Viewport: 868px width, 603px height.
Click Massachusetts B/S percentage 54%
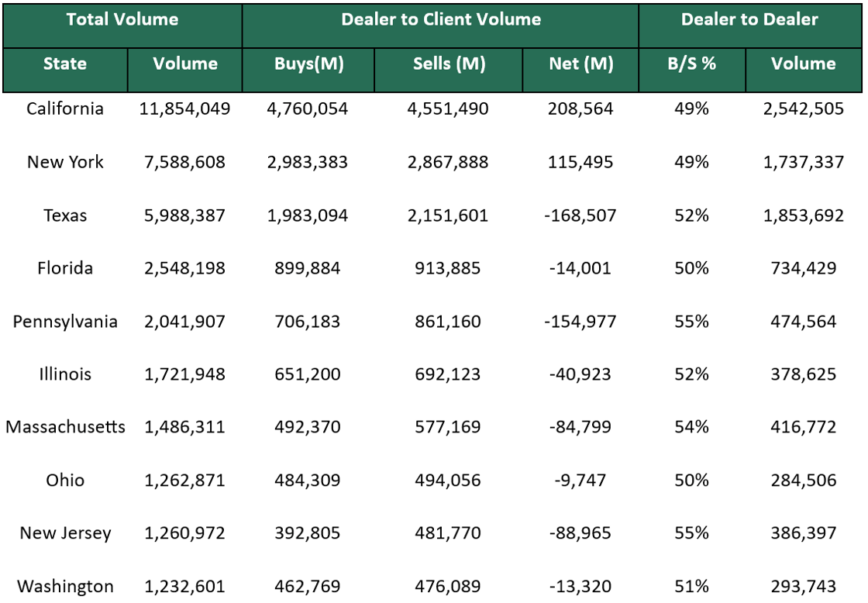pyautogui.click(x=691, y=428)
